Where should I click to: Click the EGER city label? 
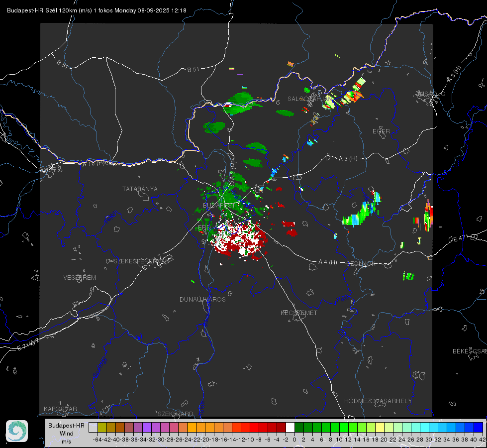381,131
